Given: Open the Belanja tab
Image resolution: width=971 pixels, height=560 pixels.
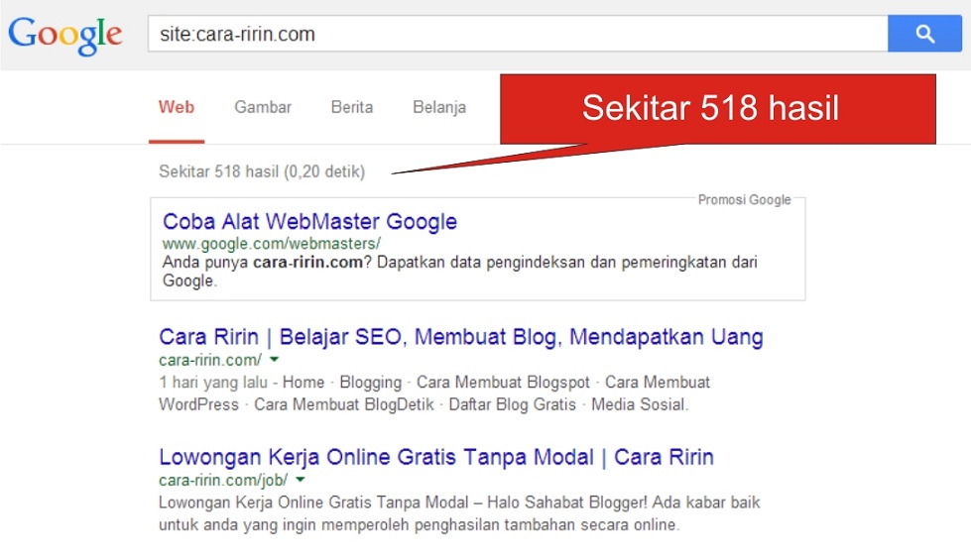Looking at the screenshot, I should point(439,107).
